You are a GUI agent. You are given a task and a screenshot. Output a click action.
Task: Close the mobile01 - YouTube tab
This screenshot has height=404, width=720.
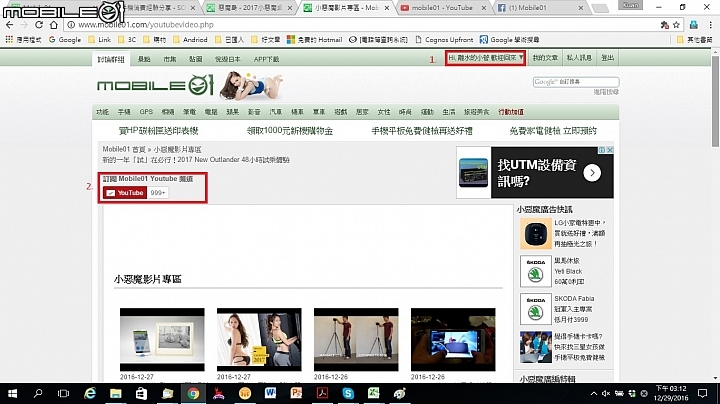pyautogui.click(x=484, y=8)
